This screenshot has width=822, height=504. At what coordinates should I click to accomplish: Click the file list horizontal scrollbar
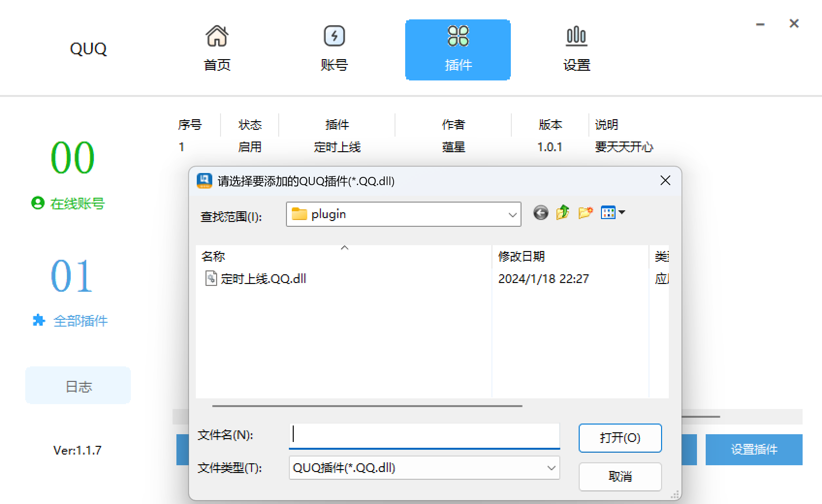[x=367, y=406]
